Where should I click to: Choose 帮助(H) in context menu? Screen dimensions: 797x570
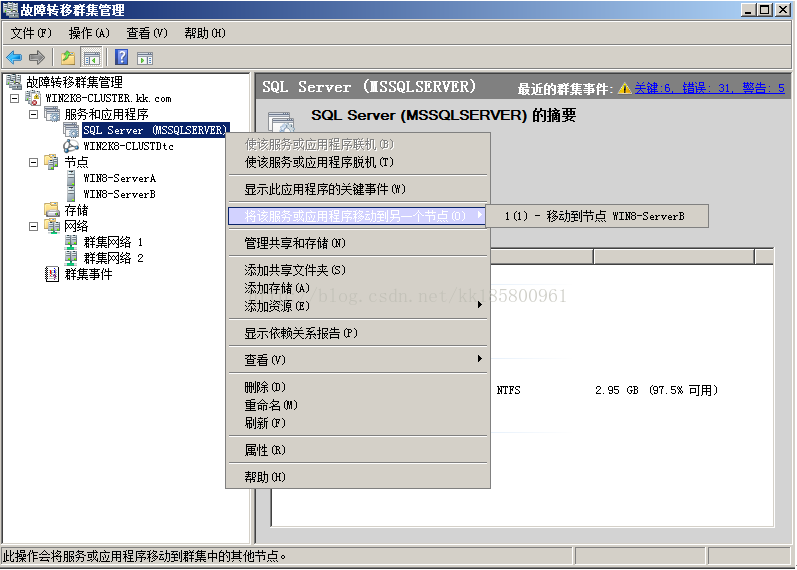(x=358, y=477)
